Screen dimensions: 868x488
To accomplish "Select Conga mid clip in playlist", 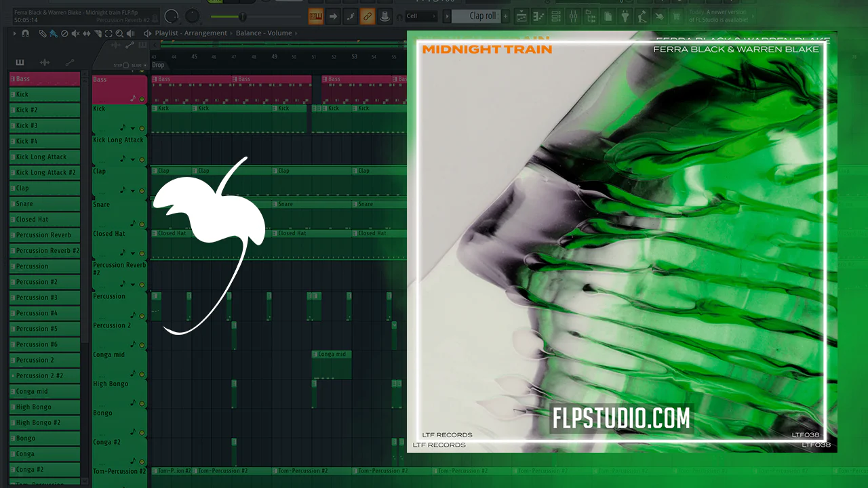I will pos(332,365).
